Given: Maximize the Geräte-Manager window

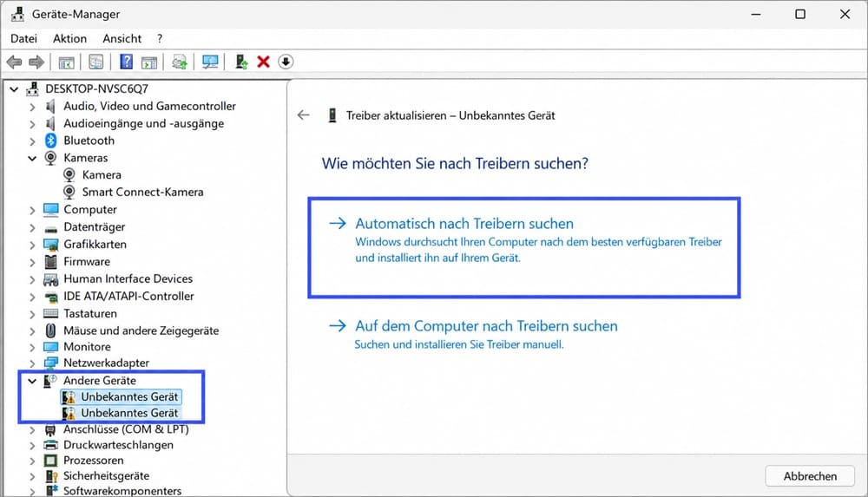Looking at the screenshot, I should (800, 15).
